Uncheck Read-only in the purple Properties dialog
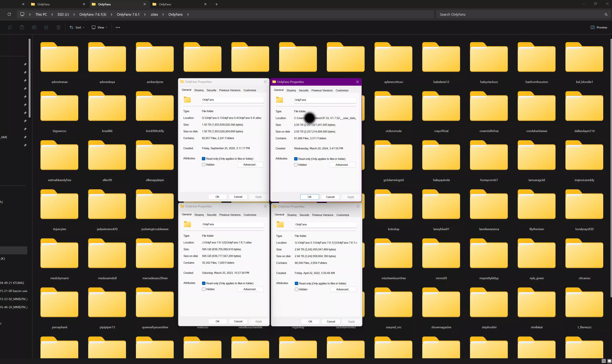Screen dimensions: 612x364 tap(296, 159)
